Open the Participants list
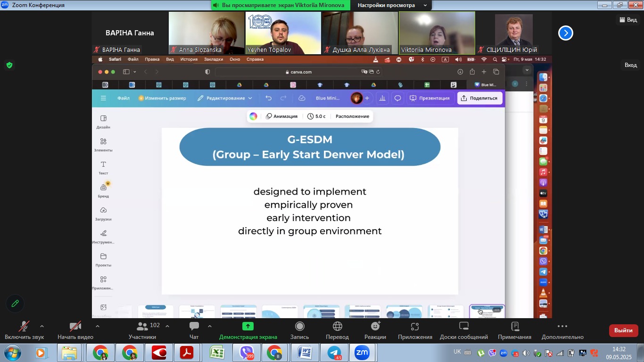Image resolution: width=644 pixels, height=362 pixels. 142,330
